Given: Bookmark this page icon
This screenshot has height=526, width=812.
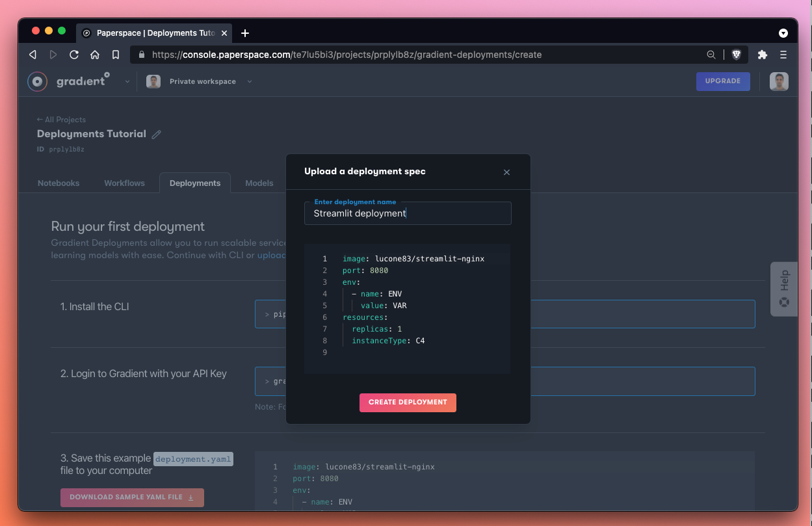Looking at the screenshot, I should (x=116, y=55).
